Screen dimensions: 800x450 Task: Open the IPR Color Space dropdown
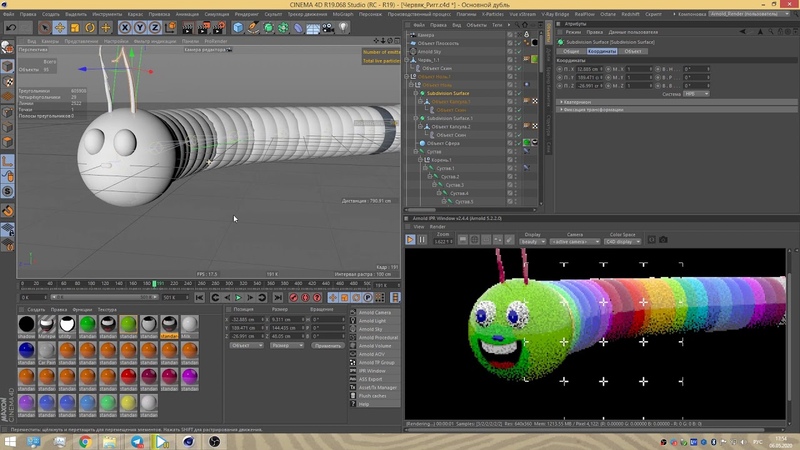622,241
